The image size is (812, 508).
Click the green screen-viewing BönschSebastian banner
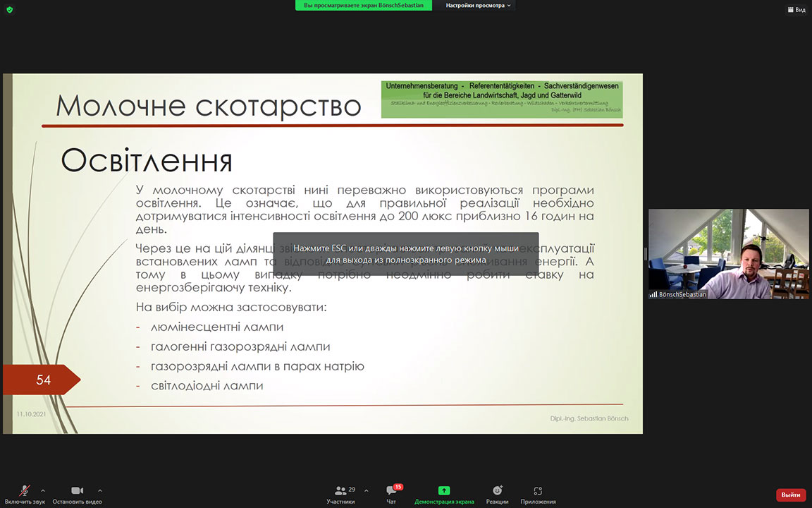[x=364, y=5]
